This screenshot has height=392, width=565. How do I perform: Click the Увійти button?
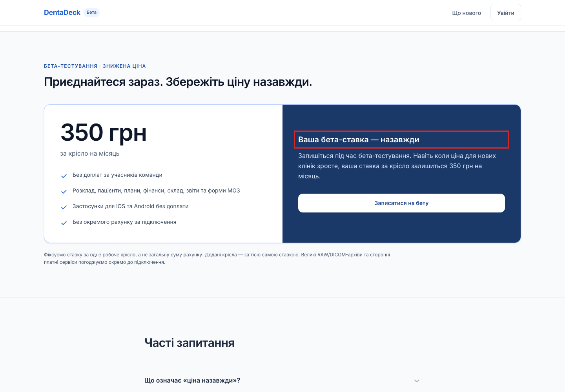tap(505, 13)
